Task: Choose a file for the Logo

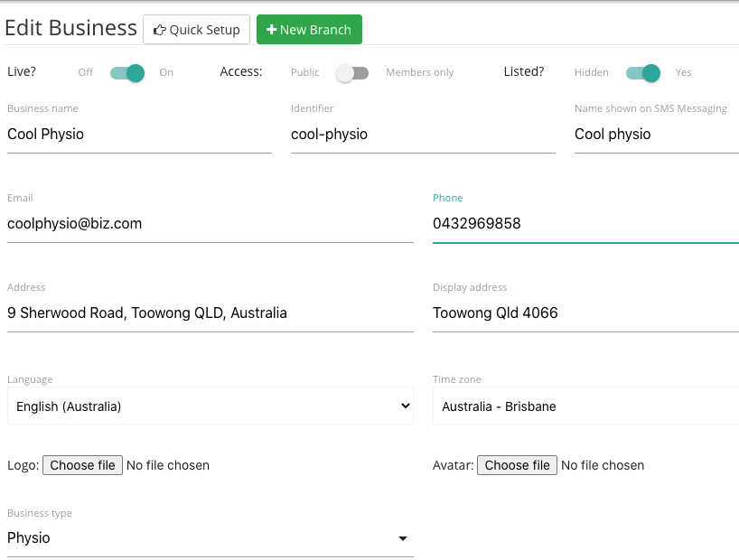Action: [82, 465]
